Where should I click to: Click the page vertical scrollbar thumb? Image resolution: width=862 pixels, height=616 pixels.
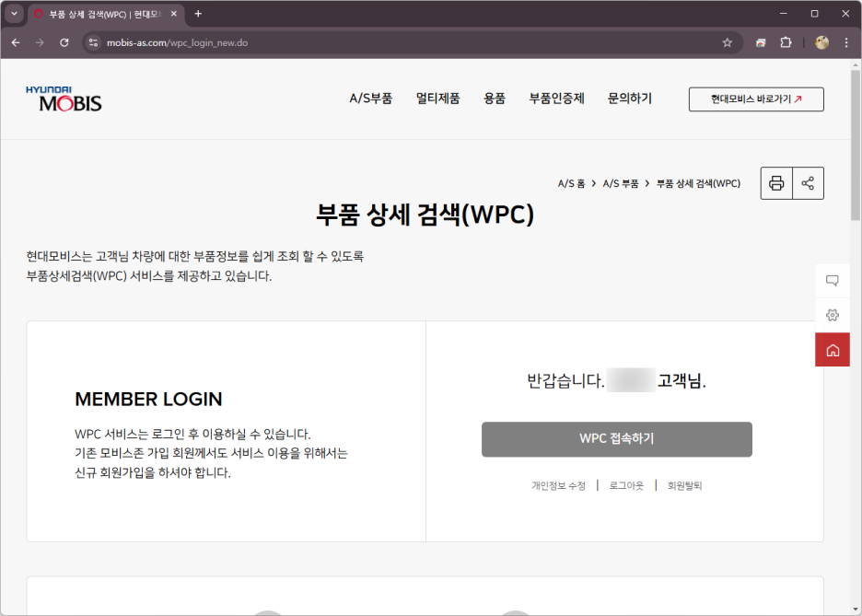[855, 145]
